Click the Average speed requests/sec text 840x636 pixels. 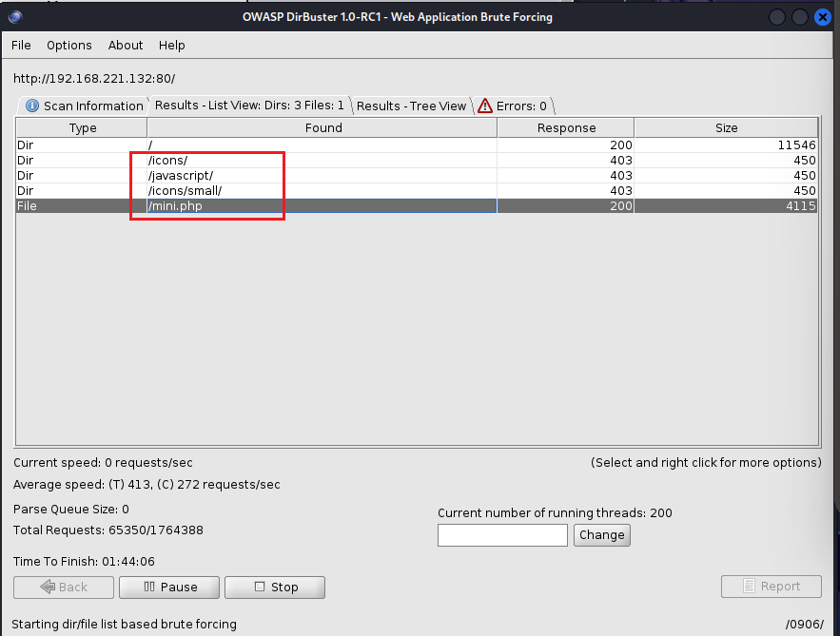pos(147,485)
